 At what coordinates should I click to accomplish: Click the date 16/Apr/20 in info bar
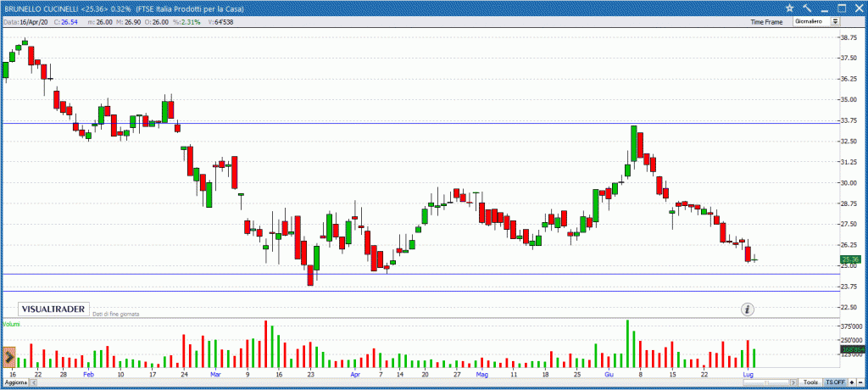pyautogui.click(x=35, y=21)
